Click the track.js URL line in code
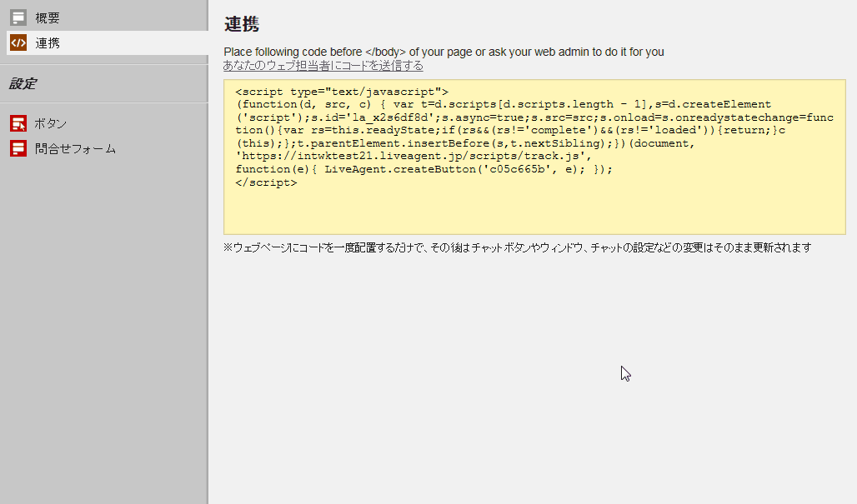Image resolution: width=857 pixels, height=504 pixels. (413, 156)
